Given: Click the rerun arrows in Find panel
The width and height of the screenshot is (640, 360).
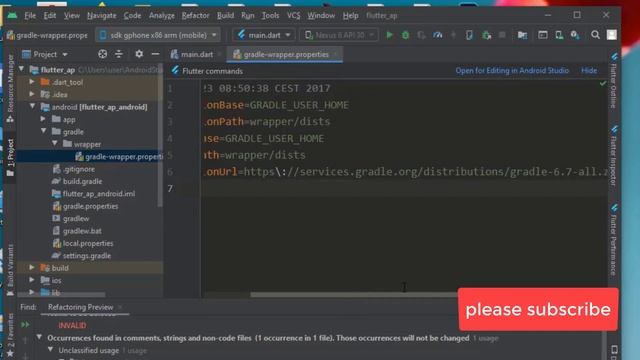Looking at the screenshot, I should coord(25,324).
